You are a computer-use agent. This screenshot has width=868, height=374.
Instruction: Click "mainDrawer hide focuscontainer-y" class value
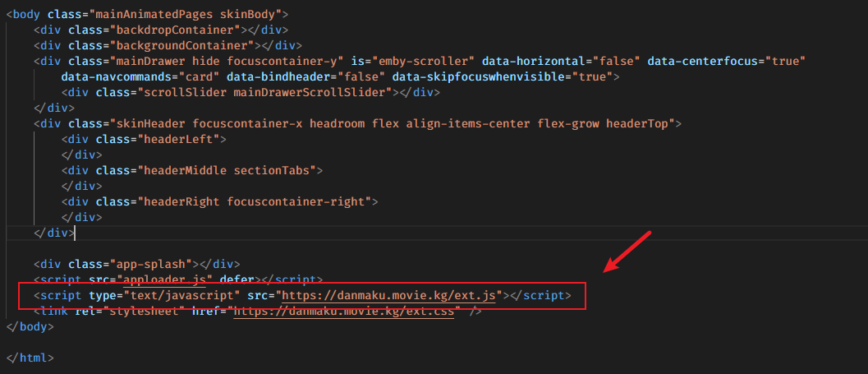(227, 60)
